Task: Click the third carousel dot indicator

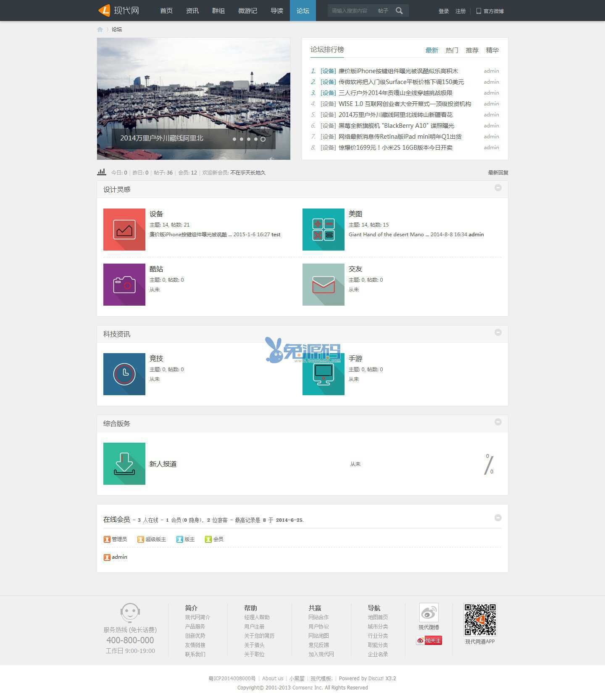Action: click(x=249, y=139)
